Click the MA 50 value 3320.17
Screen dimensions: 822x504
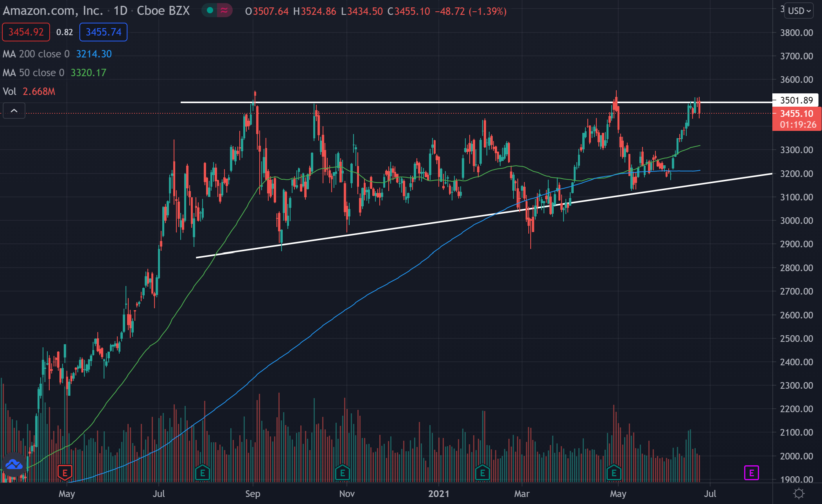tap(88, 73)
